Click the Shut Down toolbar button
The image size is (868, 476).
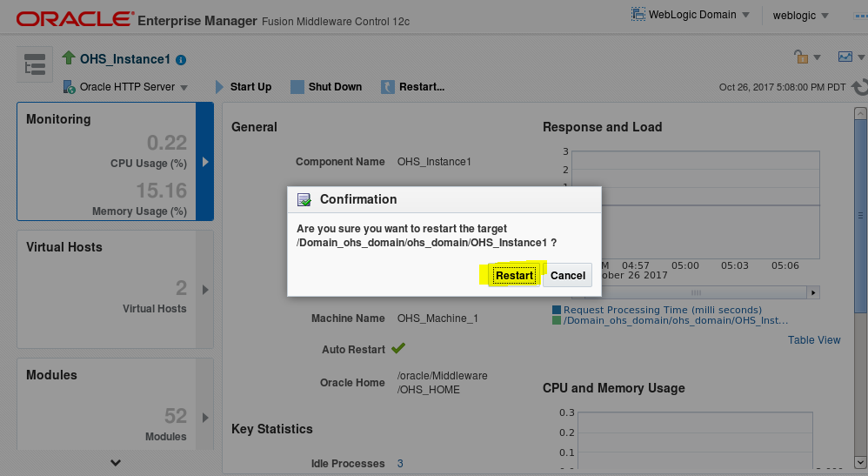326,87
